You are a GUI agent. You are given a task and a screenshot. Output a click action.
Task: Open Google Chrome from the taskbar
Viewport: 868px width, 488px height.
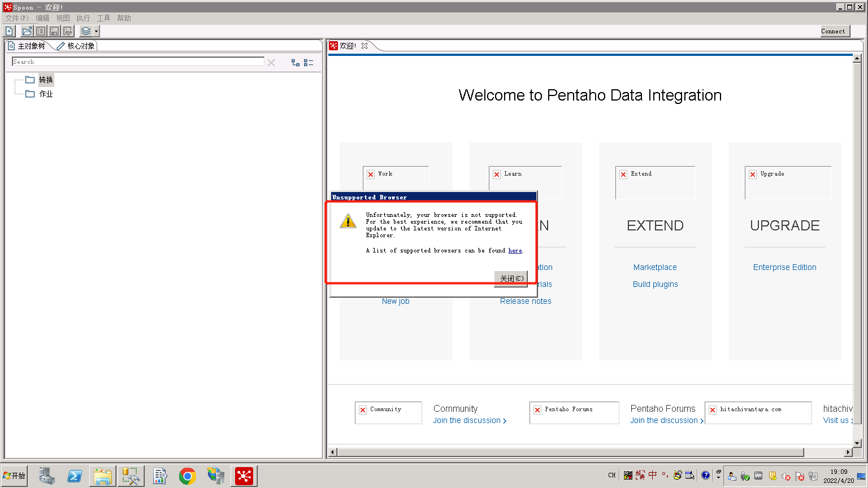tap(188, 476)
